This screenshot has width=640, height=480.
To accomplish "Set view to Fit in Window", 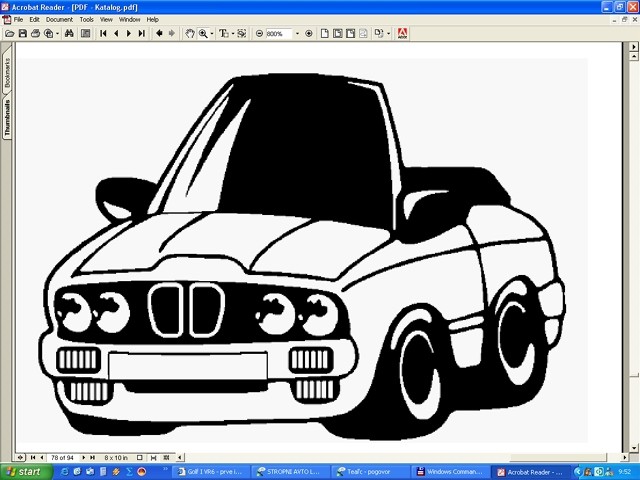I will 338,33.
